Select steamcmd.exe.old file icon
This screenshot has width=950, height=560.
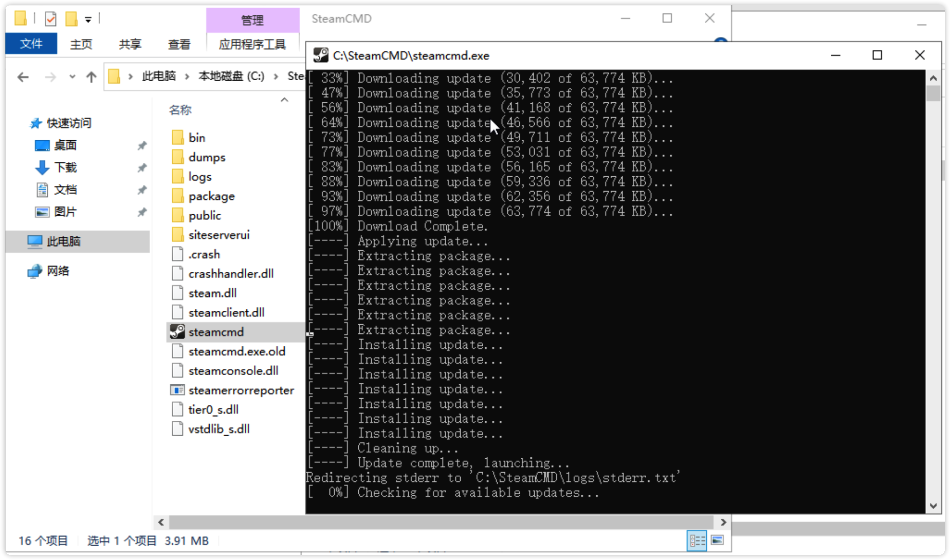click(177, 351)
